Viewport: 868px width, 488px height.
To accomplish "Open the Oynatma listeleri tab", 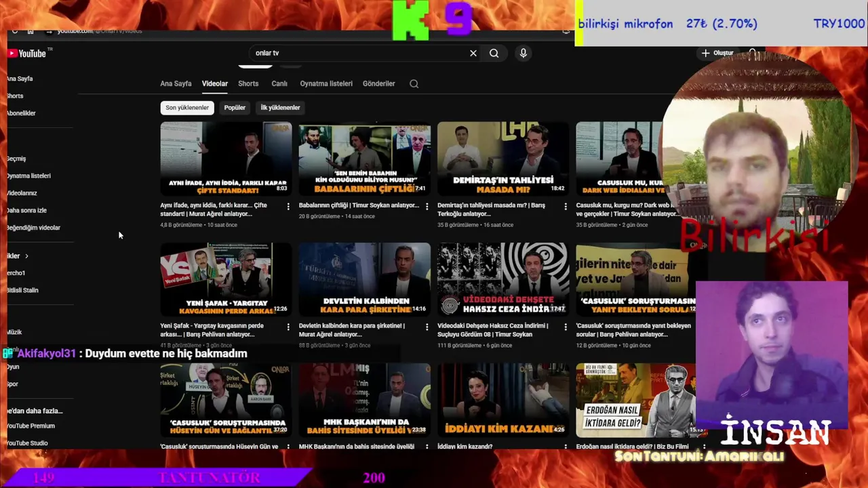I will (x=326, y=84).
